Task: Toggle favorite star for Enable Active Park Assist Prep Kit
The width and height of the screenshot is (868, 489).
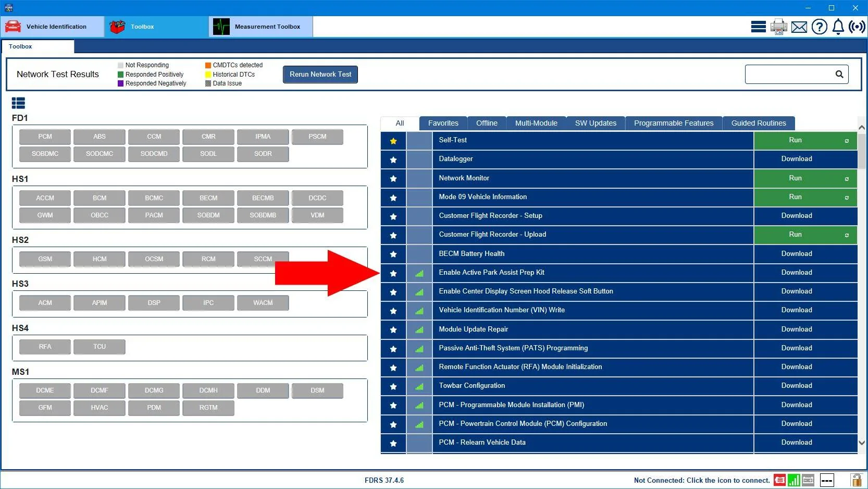Action: [393, 273]
